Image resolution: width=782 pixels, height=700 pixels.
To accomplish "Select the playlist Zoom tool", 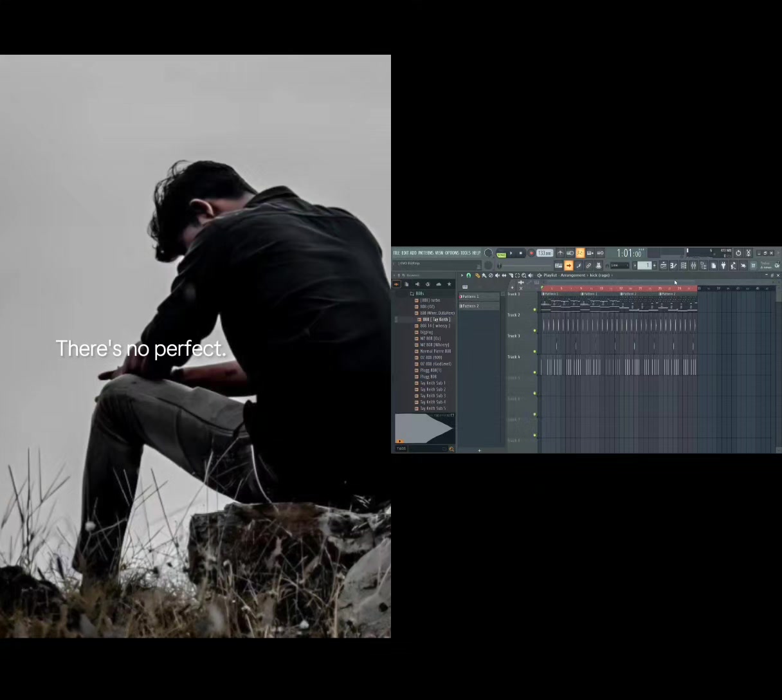I will click(x=523, y=275).
